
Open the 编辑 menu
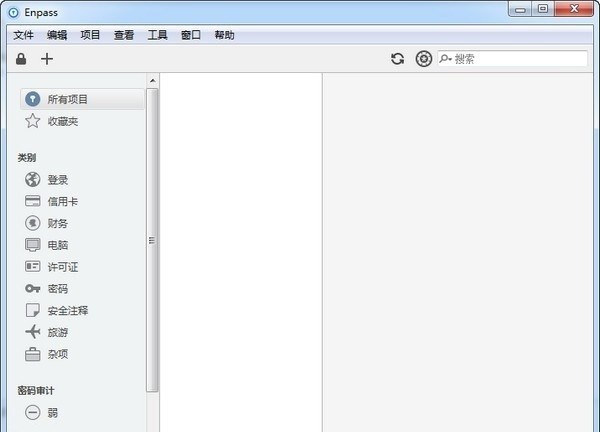coord(57,35)
